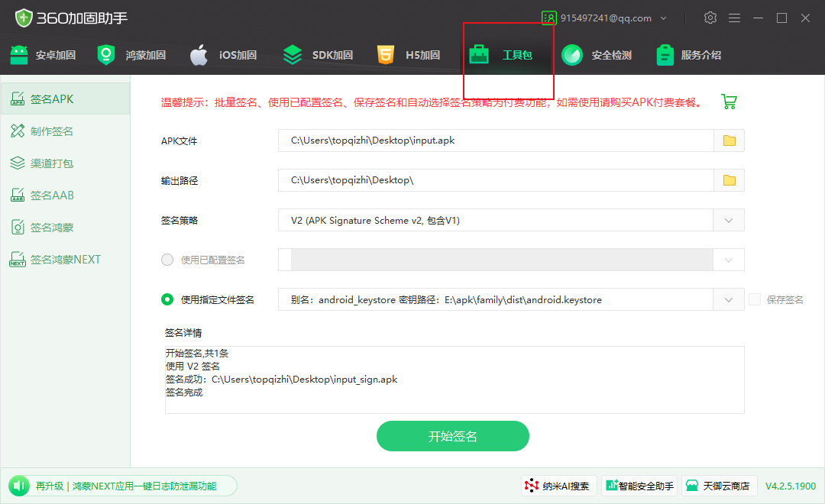Expand the 签名策略 V2 dropdown
Image resolution: width=825 pixels, height=504 pixels.
point(729,221)
